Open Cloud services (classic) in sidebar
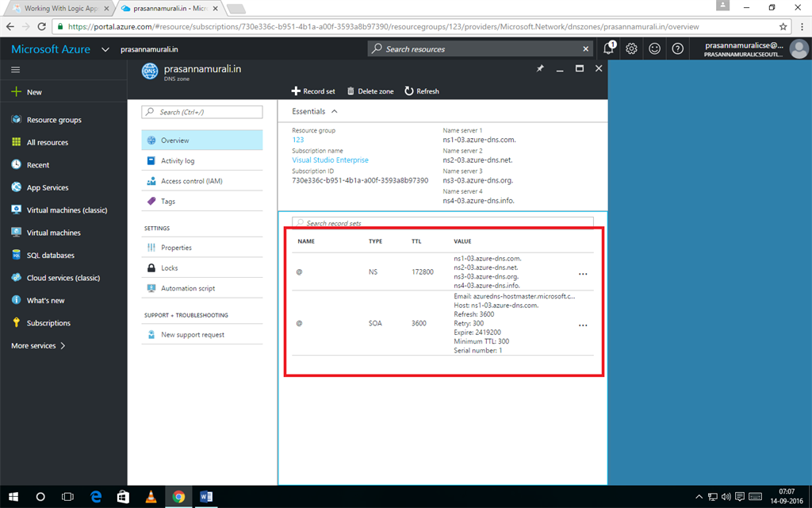Viewport: 812px width, 508px height. coord(63,278)
